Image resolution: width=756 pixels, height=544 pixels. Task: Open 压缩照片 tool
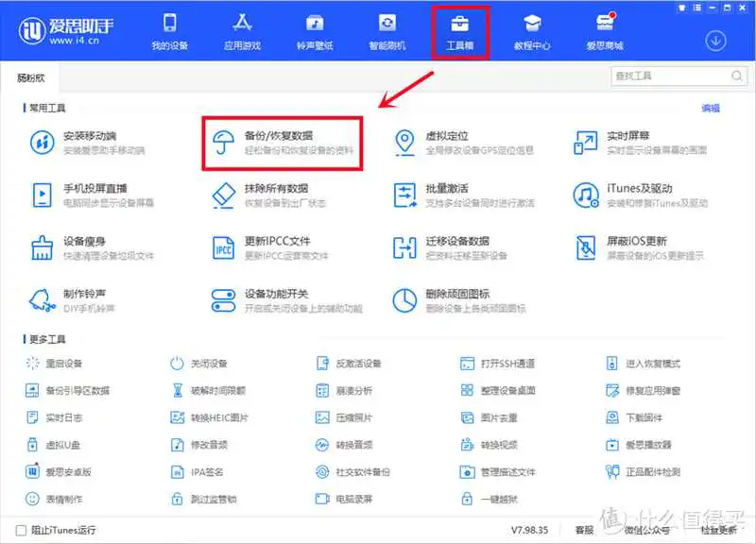click(344, 417)
